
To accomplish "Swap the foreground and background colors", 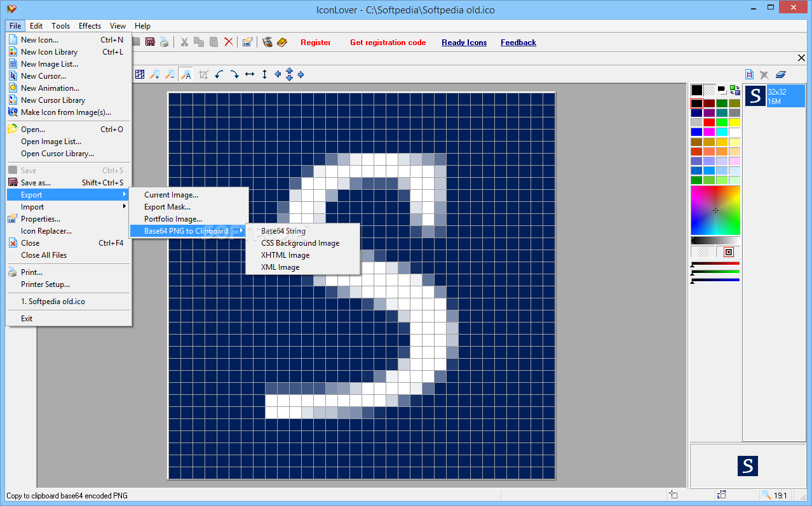I will coord(735,90).
